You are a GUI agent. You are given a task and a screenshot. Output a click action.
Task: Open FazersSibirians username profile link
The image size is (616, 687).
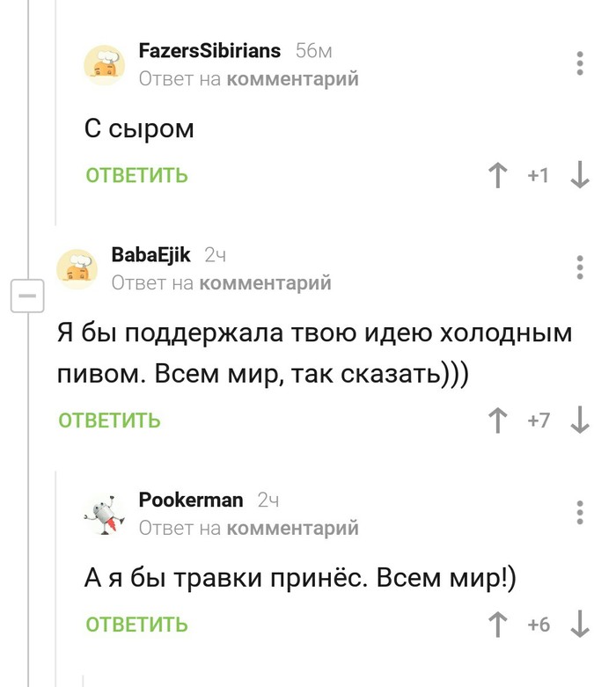click(x=210, y=50)
